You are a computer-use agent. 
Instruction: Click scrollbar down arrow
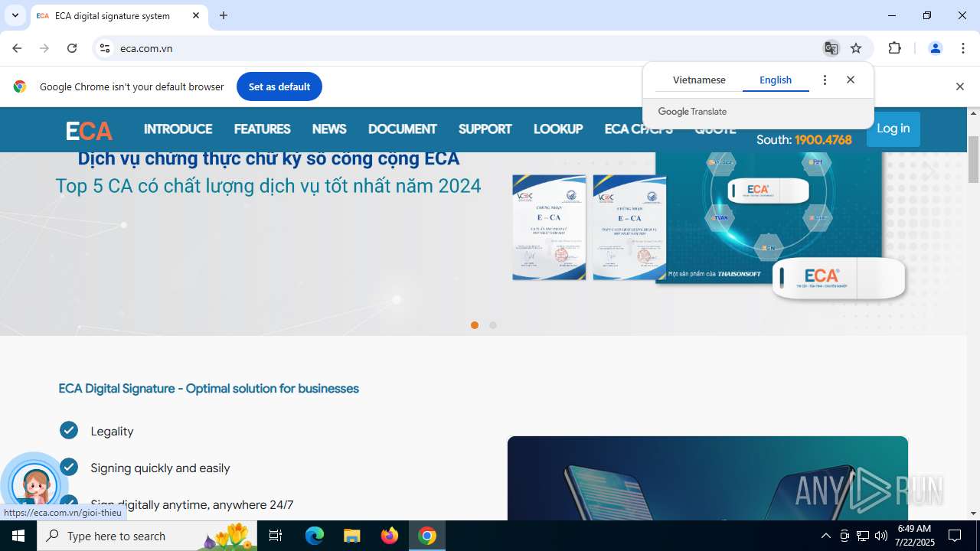pos(973,514)
